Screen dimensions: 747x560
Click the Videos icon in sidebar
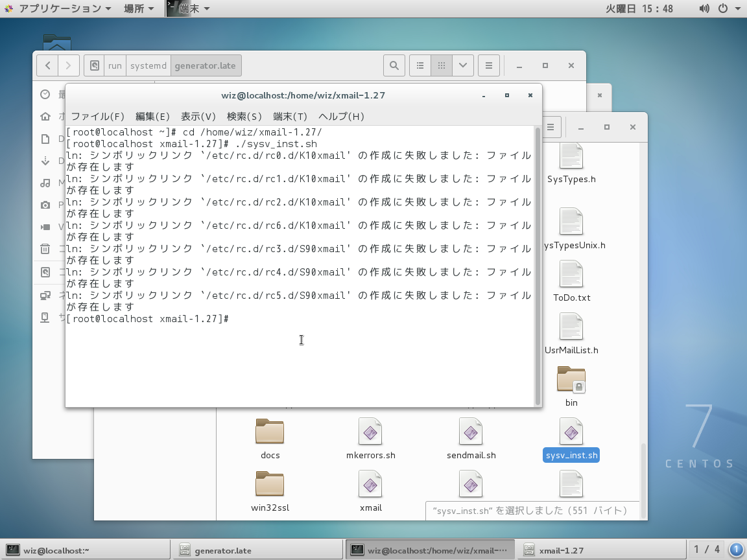pos(45,227)
